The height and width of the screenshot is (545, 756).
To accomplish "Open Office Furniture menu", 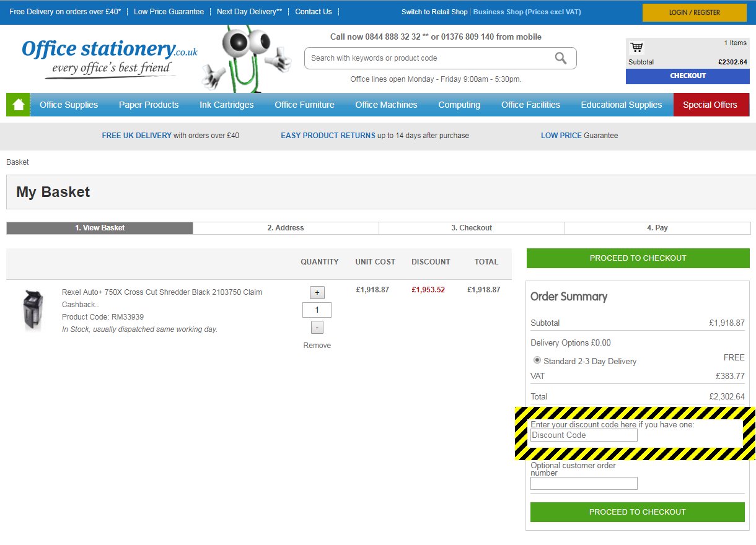I will point(304,105).
